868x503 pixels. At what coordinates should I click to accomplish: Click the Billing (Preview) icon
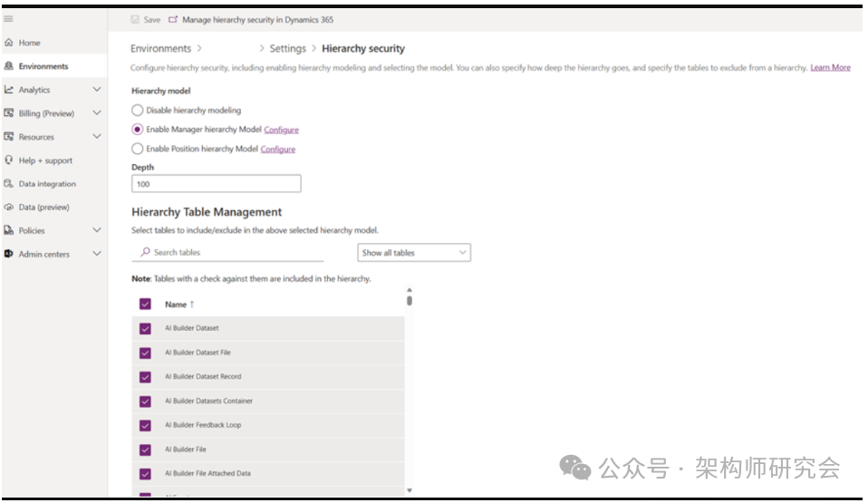click(8, 113)
